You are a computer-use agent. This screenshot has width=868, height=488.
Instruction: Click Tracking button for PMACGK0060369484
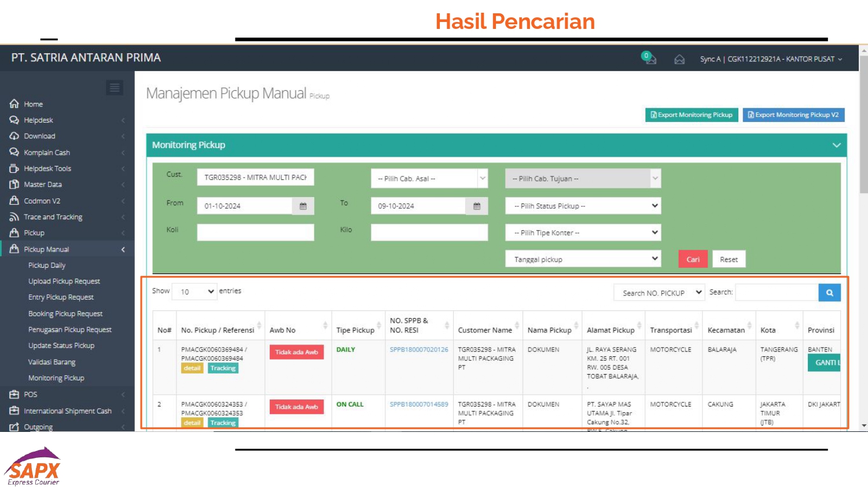click(223, 368)
